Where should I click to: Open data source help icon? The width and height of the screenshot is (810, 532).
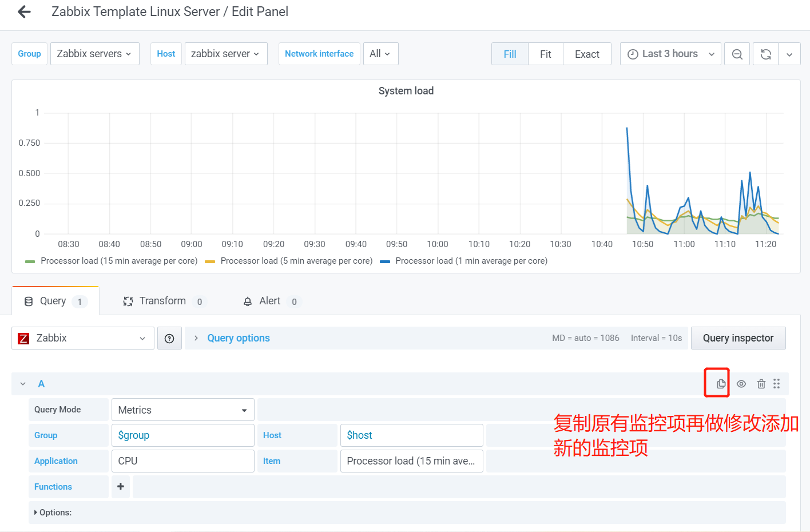pos(169,338)
